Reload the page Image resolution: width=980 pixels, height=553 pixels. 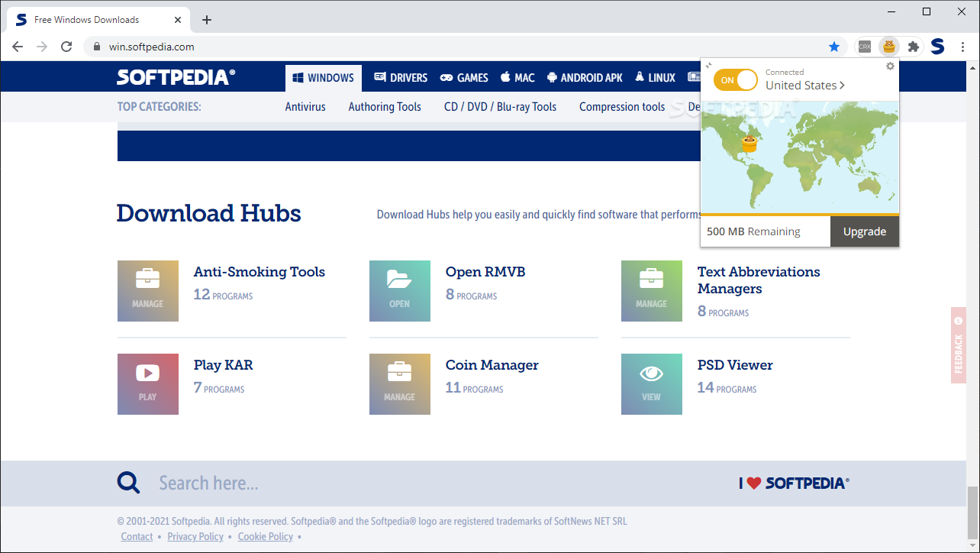tap(66, 47)
